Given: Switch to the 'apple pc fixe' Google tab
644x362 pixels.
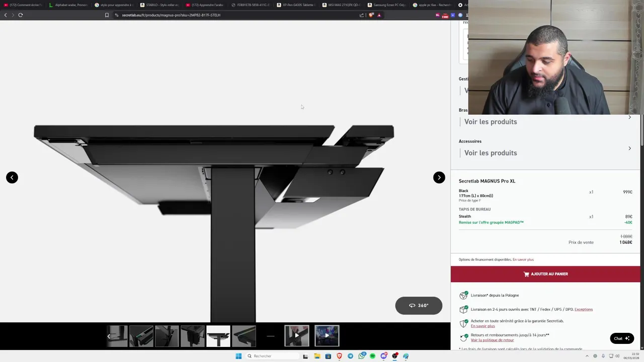Looking at the screenshot, I should (x=433, y=5).
